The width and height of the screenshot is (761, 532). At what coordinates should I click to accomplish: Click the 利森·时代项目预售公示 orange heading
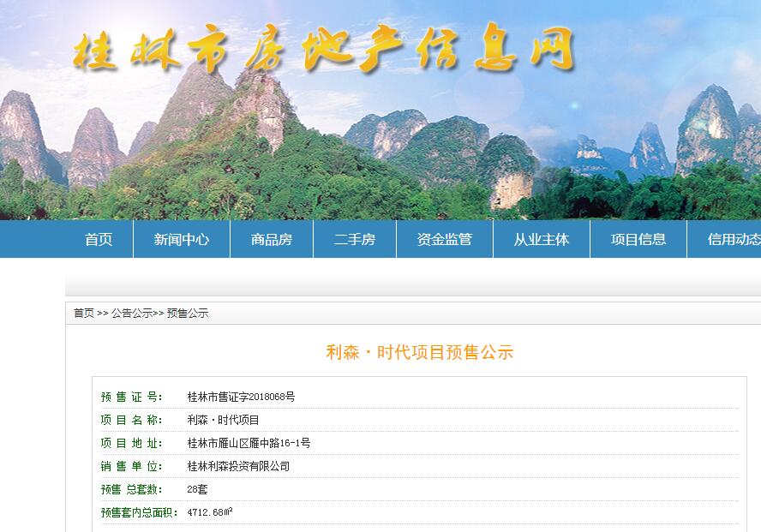point(420,352)
